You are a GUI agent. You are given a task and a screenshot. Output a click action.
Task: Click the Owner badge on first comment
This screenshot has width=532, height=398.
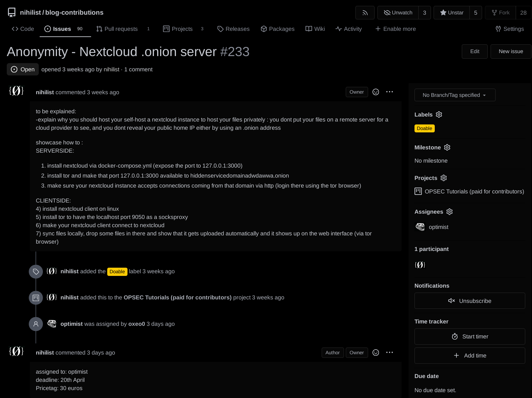tap(357, 92)
